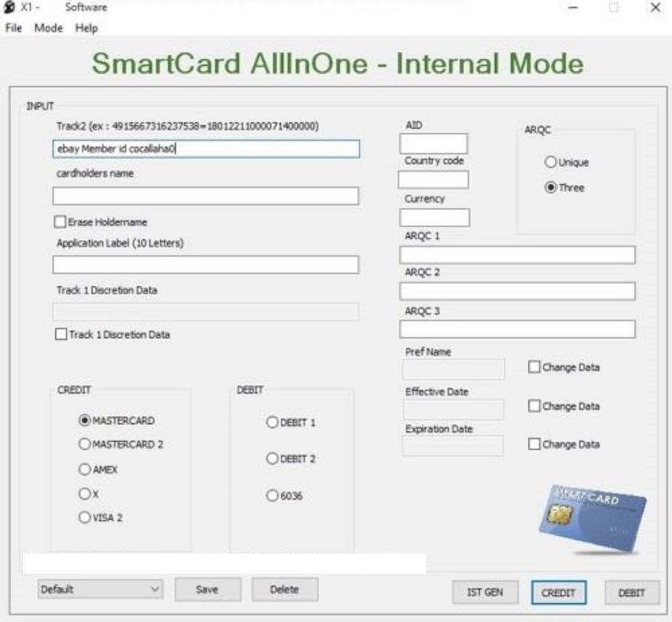The height and width of the screenshot is (622, 672).
Task: Enable Change Data next to Pref Name
Action: coord(534,367)
